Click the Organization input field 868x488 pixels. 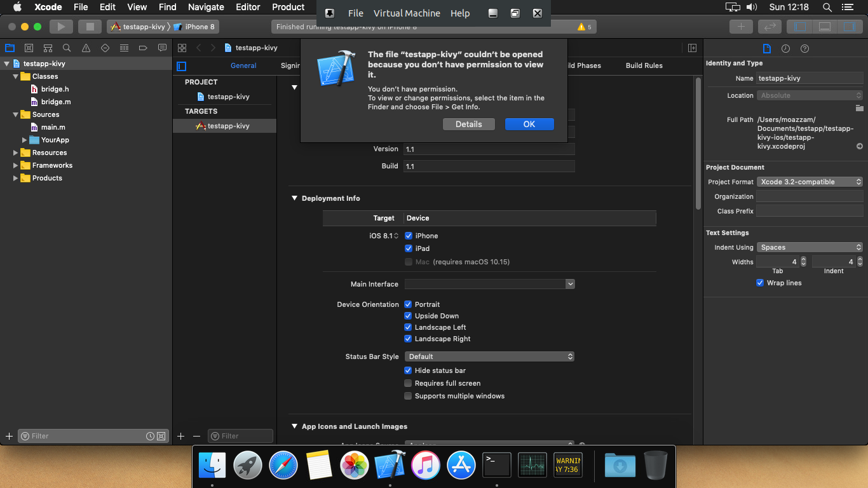click(x=810, y=196)
